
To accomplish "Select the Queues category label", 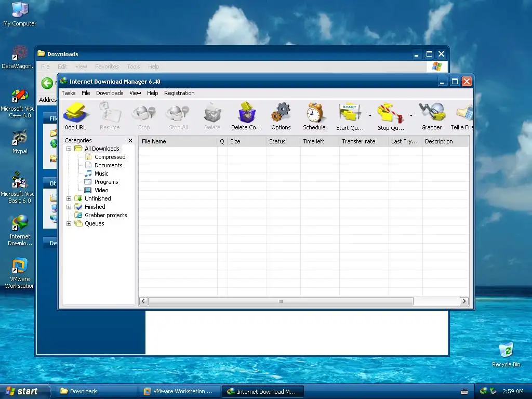I will point(95,223).
